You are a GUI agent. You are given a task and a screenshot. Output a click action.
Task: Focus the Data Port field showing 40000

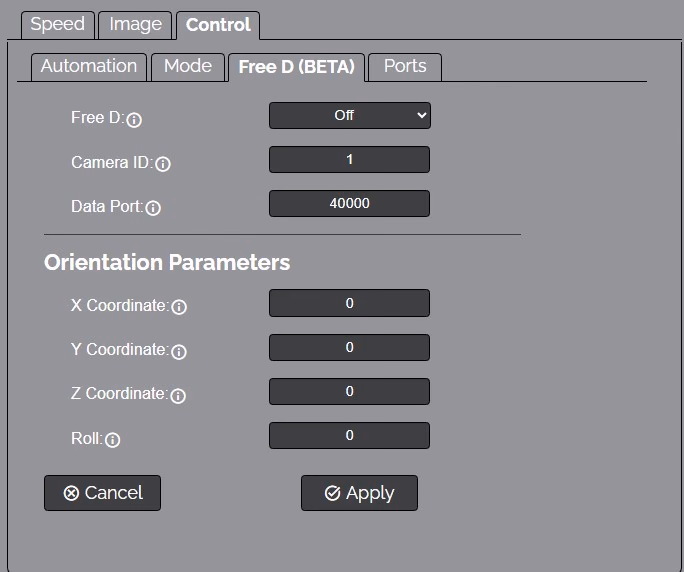click(349, 203)
